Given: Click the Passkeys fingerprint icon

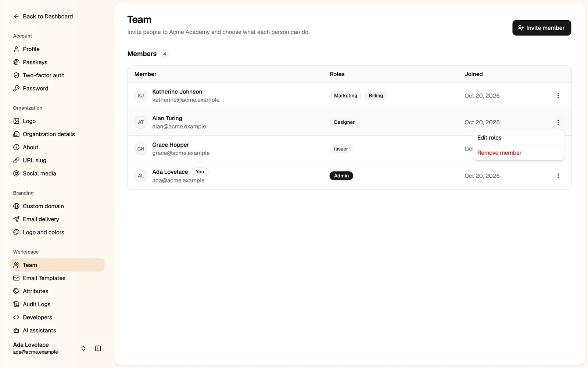Looking at the screenshot, I should (16, 62).
